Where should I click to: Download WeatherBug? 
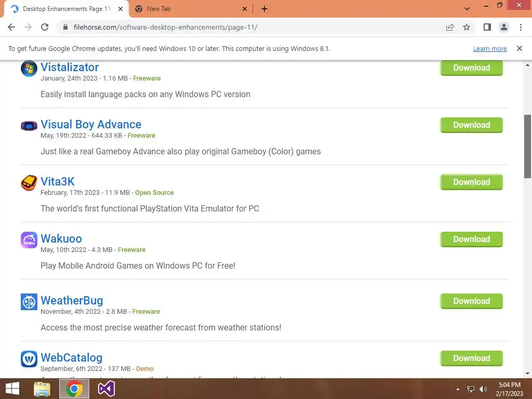(x=471, y=301)
